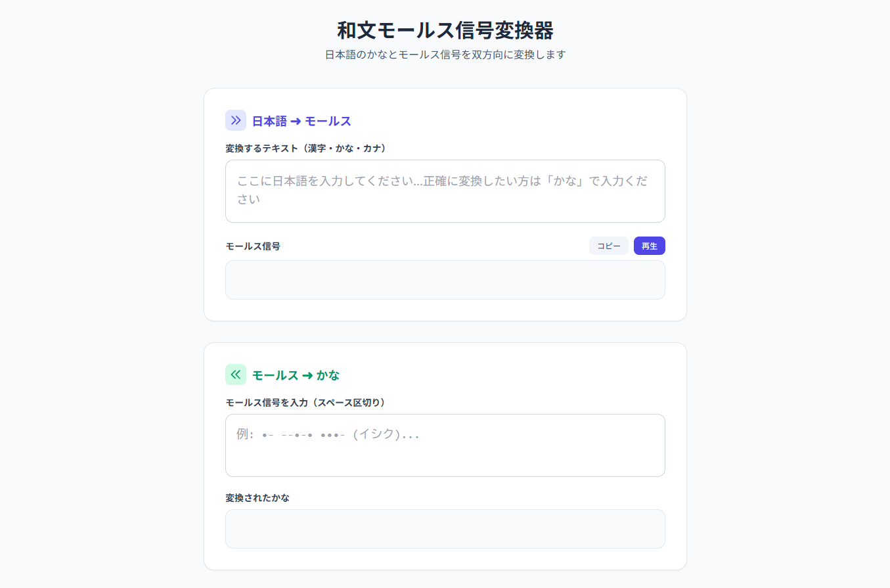The image size is (890, 588).
Task: Click the モールス信号 output box
Action: [x=445, y=280]
